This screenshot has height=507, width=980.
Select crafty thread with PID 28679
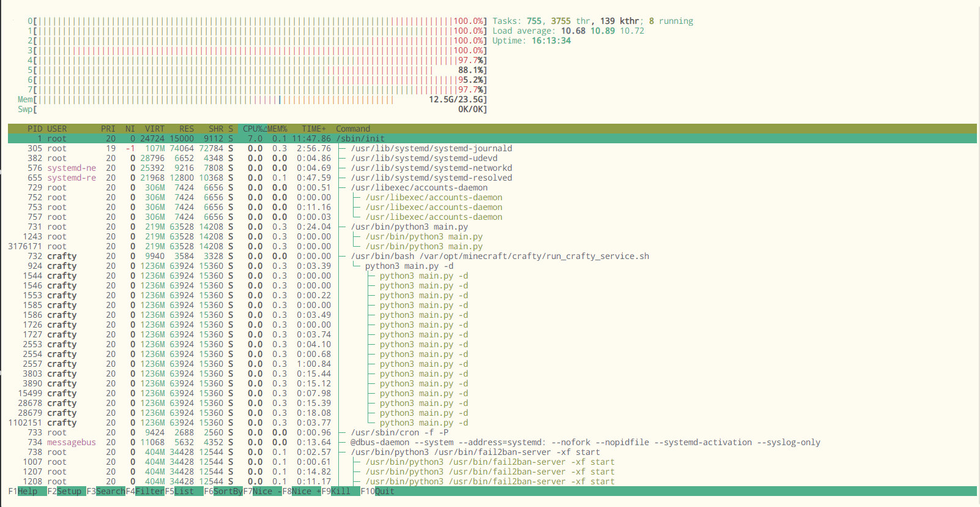pyautogui.click(x=492, y=413)
